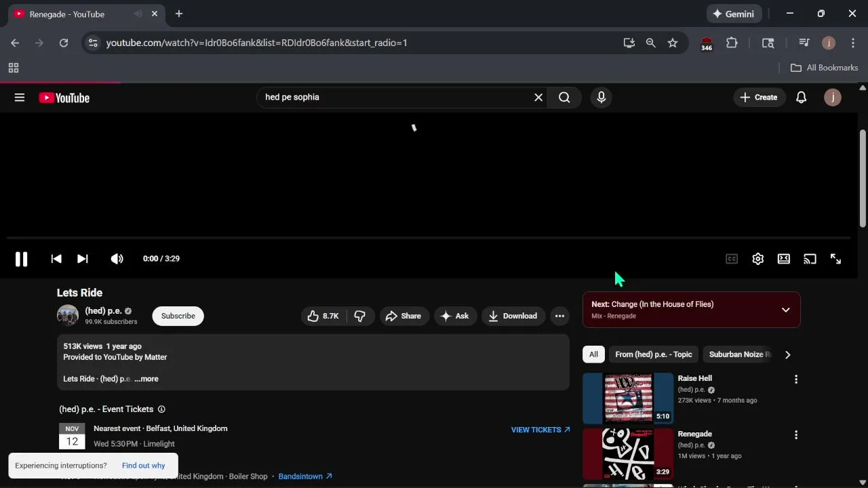Reload the page in Chrome
The width and height of the screenshot is (868, 488).
click(x=64, y=43)
